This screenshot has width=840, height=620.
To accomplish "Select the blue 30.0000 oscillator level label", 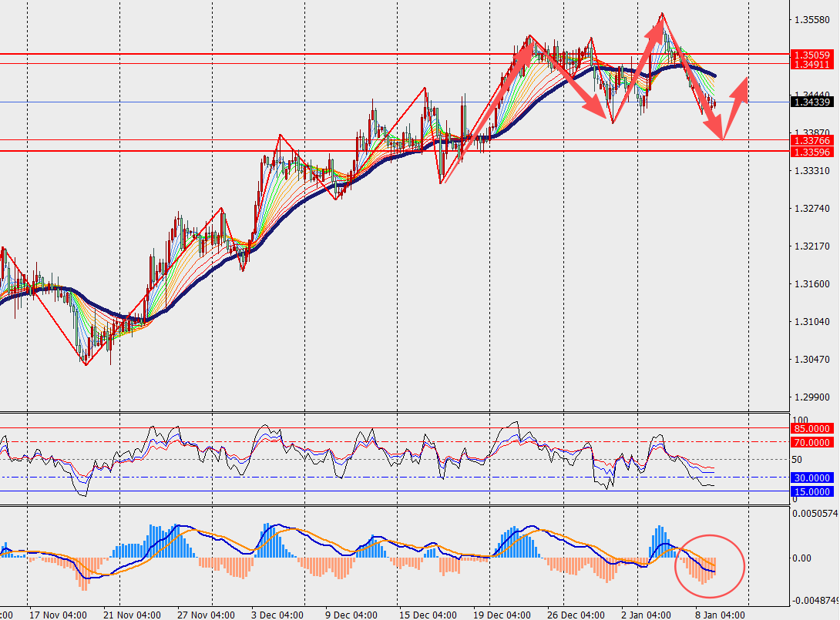I will click(811, 478).
